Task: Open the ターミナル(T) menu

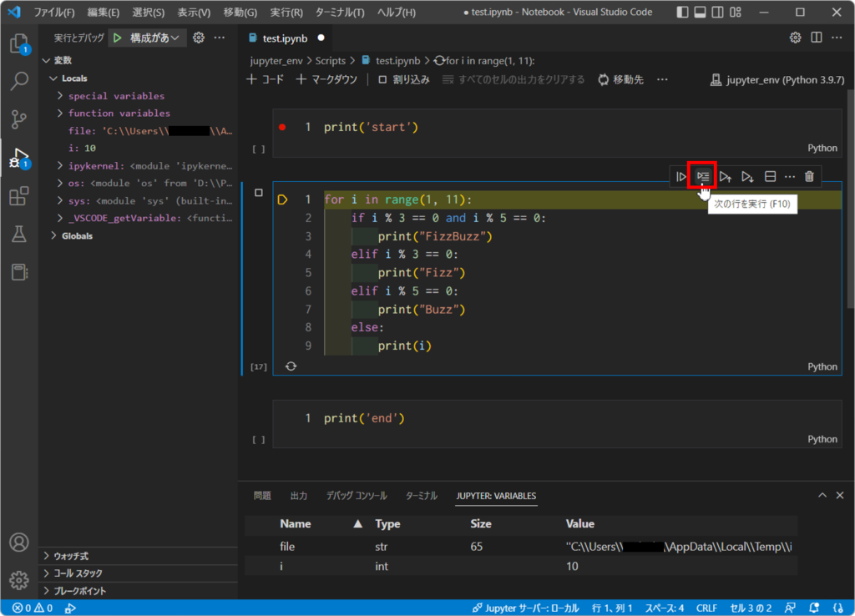Action: tap(340, 12)
